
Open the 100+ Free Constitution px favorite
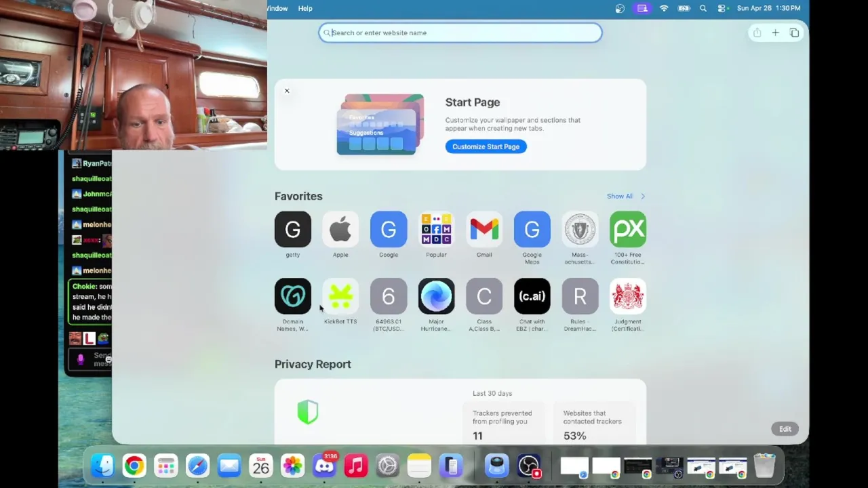click(628, 229)
